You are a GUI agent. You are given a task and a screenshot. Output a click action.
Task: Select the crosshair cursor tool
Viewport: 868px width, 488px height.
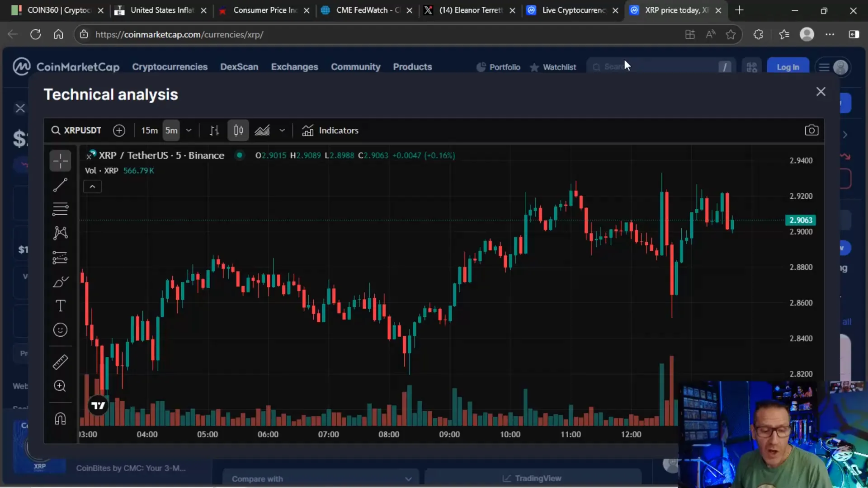point(60,160)
